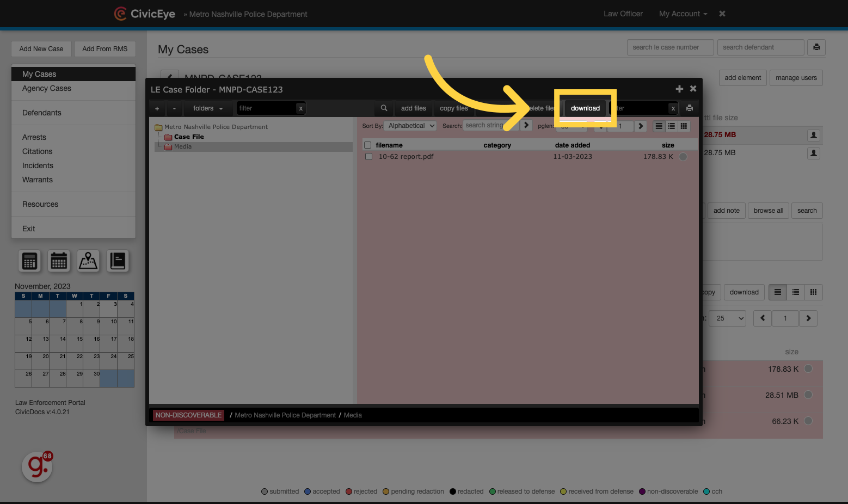Click the Law Officer link in the header

[623, 14]
